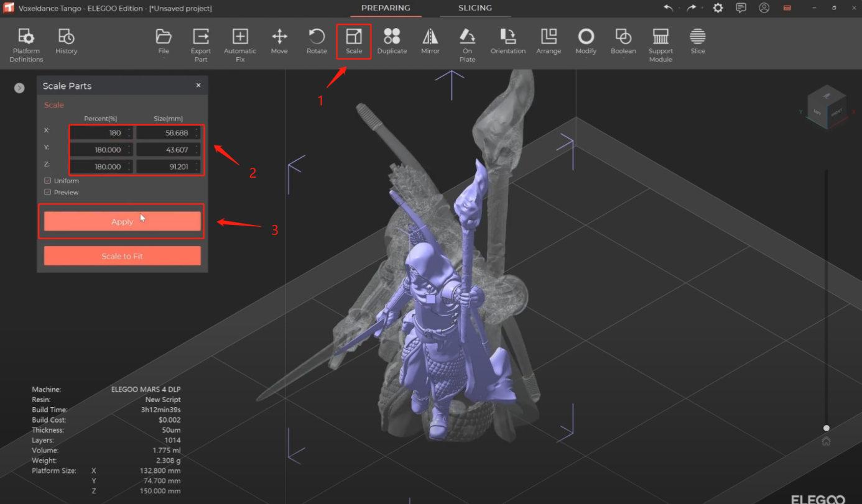This screenshot has height=504, width=862.
Task: Toggle the Uniform scaling checkbox
Action: point(48,181)
